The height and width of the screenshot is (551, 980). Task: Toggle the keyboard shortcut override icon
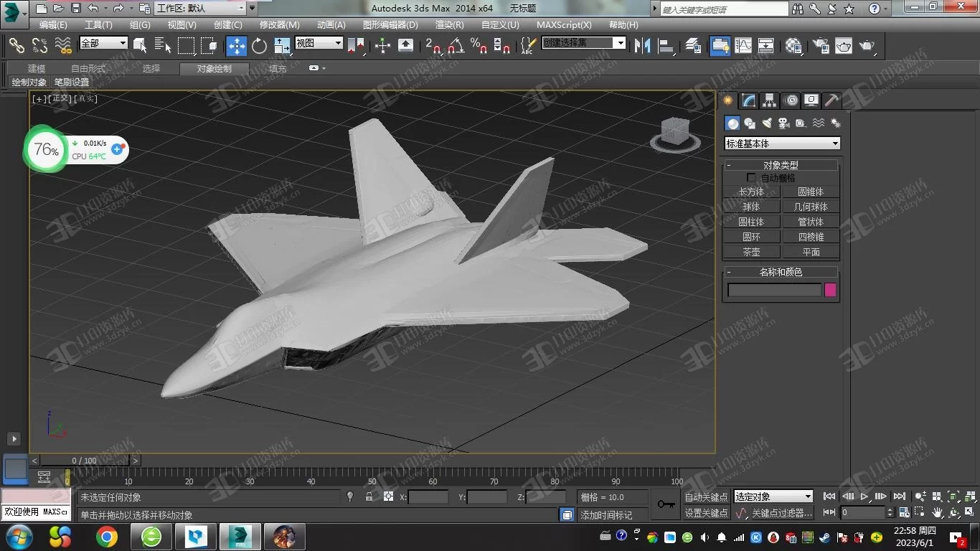405,46
